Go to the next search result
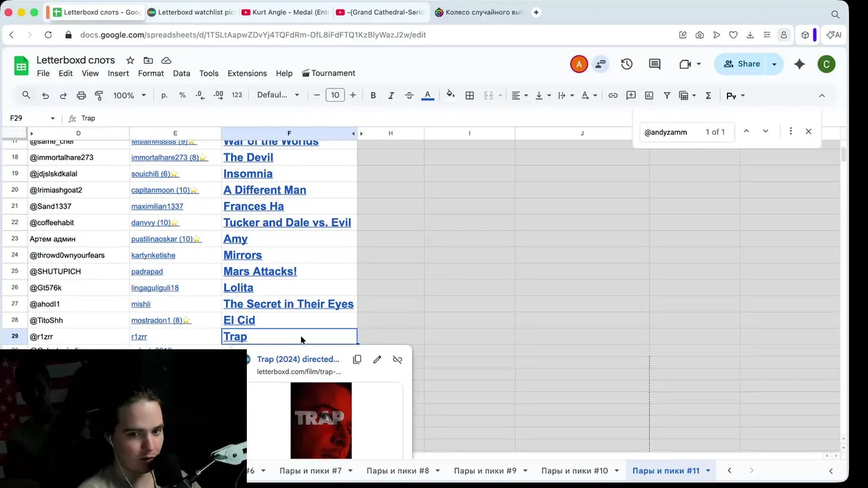Image resolution: width=868 pixels, height=488 pixels. [766, 131]
